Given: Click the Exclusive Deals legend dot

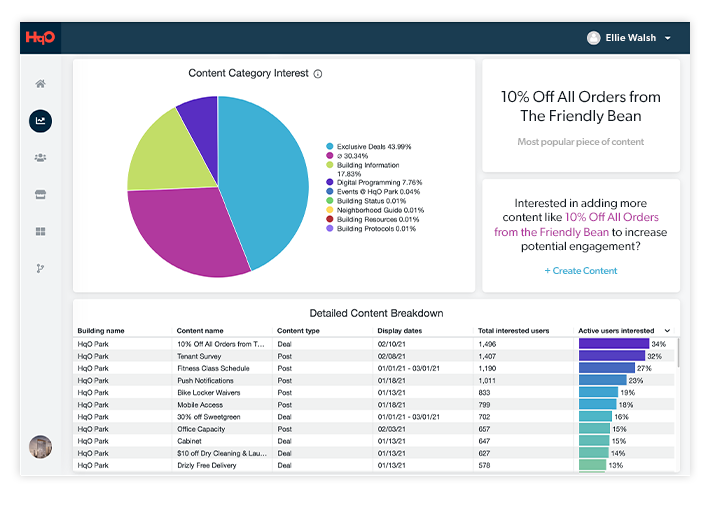Looking at the screenshot, I should pos(330,146).
